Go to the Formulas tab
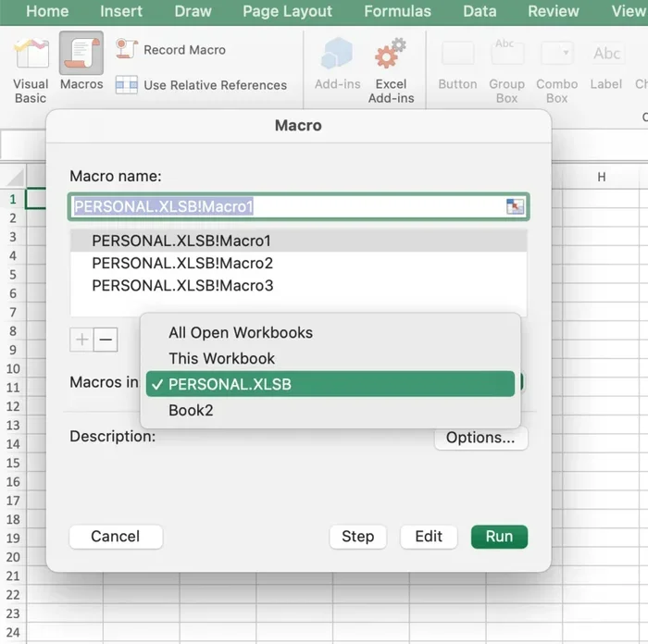 point(397,11)
